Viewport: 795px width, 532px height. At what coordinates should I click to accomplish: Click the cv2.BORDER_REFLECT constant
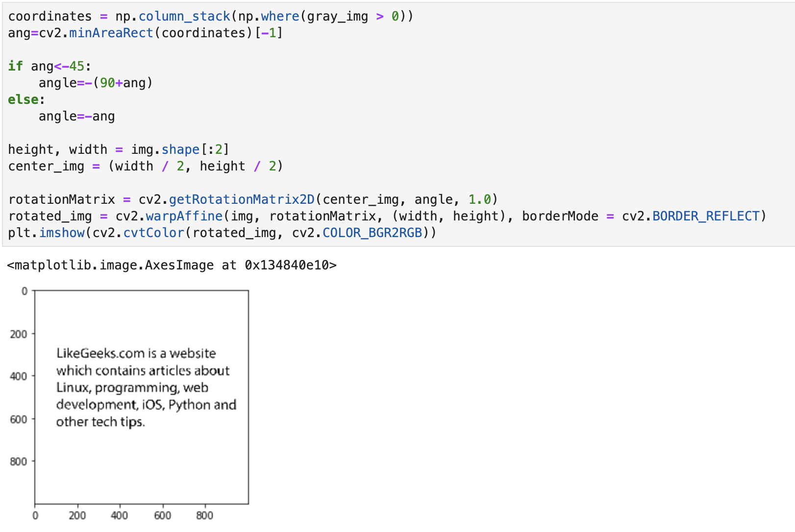tap(691, 216)
